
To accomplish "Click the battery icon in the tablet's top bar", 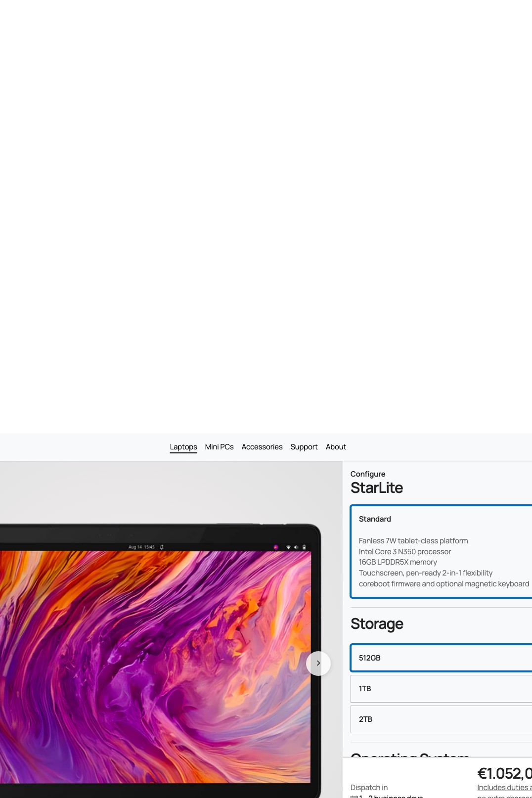I will coord(304,547).
